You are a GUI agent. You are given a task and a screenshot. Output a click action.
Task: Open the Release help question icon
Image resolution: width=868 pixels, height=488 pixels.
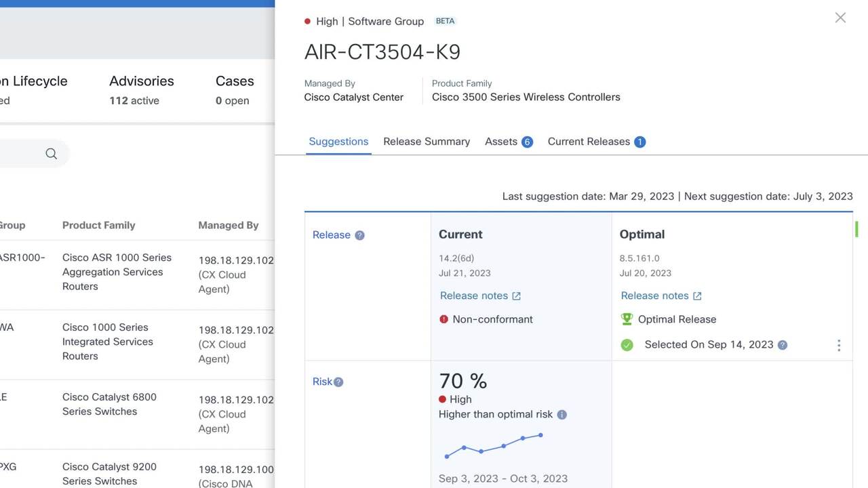click(359, 235)
